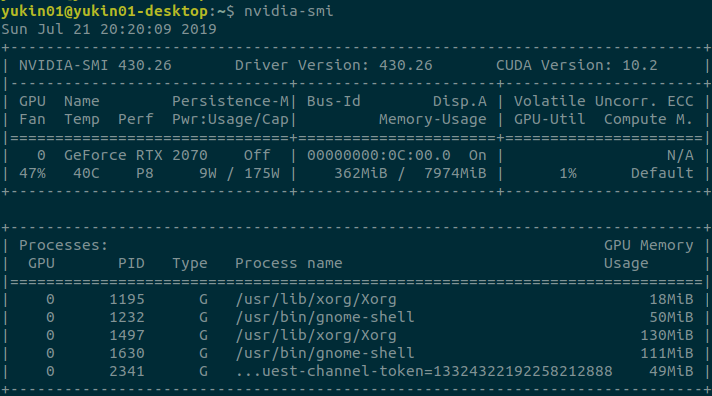Screen dimensions: 712x396
Task: Click the Memory-Usage column header
Action: 433,119
